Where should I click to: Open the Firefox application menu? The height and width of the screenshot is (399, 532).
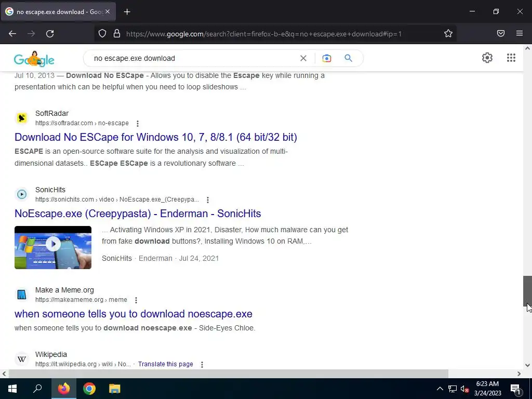[x=520, y=33]
